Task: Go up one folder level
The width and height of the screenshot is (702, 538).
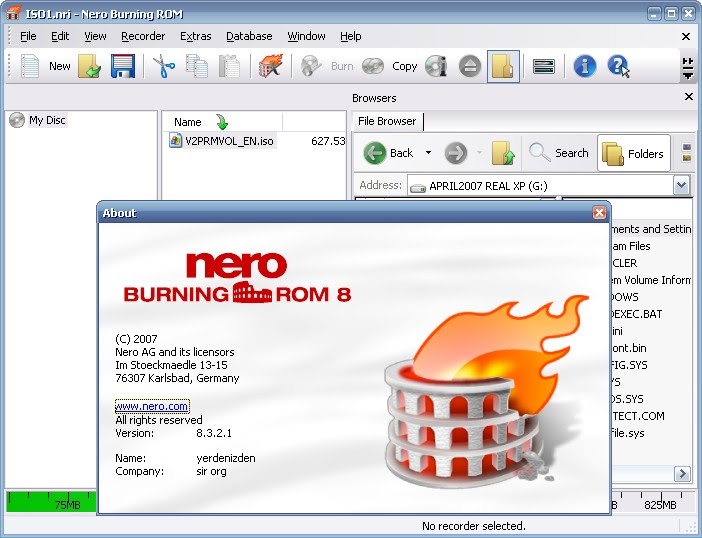Action: (503, 153)
